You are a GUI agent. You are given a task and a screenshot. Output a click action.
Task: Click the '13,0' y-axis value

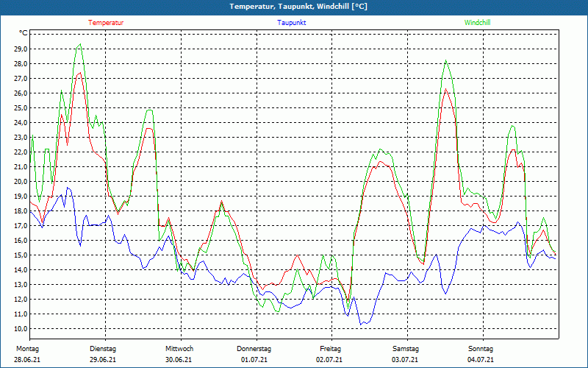[21, 285]
